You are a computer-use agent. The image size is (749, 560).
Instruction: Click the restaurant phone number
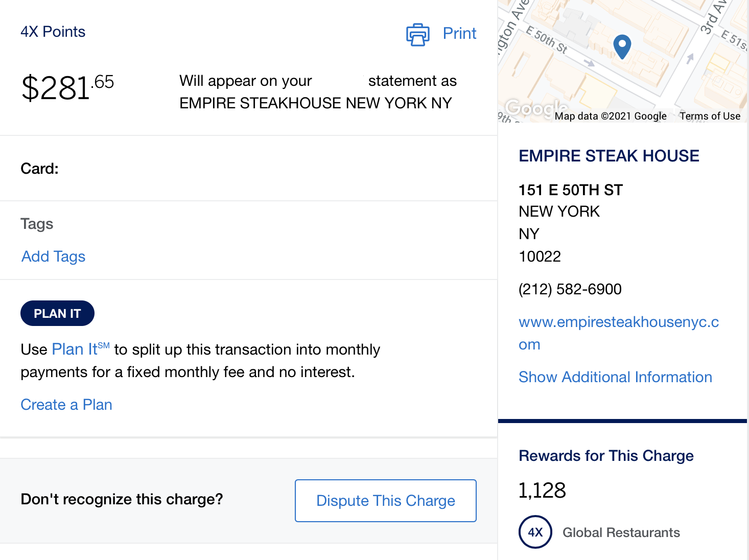[570, 289]
